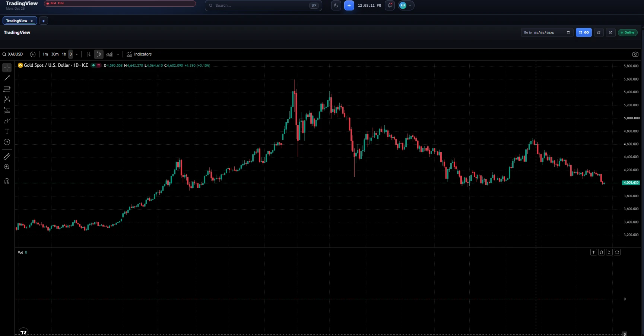This screenshot has width=644, height=336.
Task: Open the emoji icons tool
Action: 7,142
